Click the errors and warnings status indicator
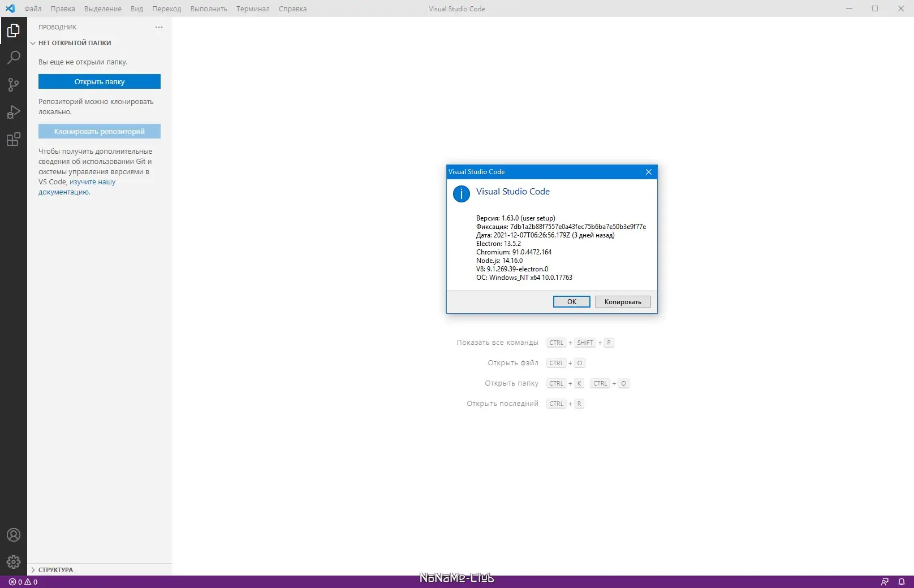The image size is (914, 588). 23,582
